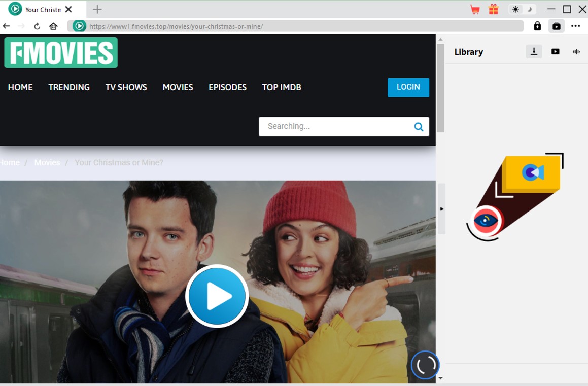Collapse the Library side panel arrow
588x386 pixels.
tap(441, 209)
